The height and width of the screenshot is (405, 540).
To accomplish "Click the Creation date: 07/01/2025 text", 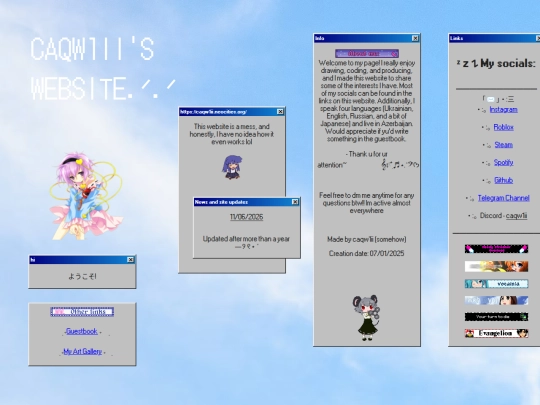I will pyautogui.click(x=366, y=253).
